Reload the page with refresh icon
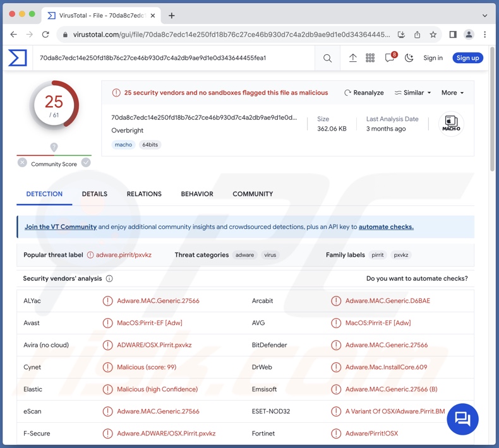 pyautogui.click(x=45, y=34)
